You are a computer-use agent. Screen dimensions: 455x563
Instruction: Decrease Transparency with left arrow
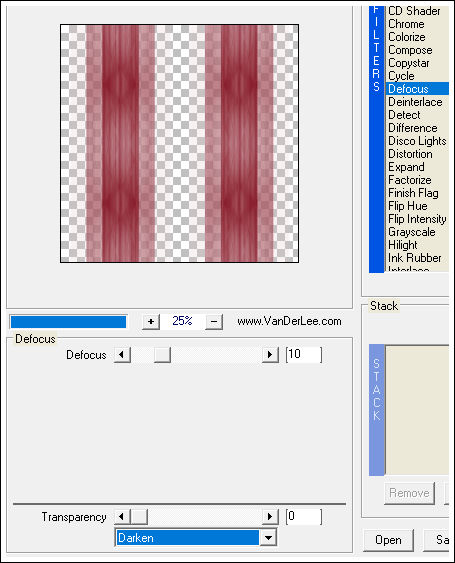122,517
